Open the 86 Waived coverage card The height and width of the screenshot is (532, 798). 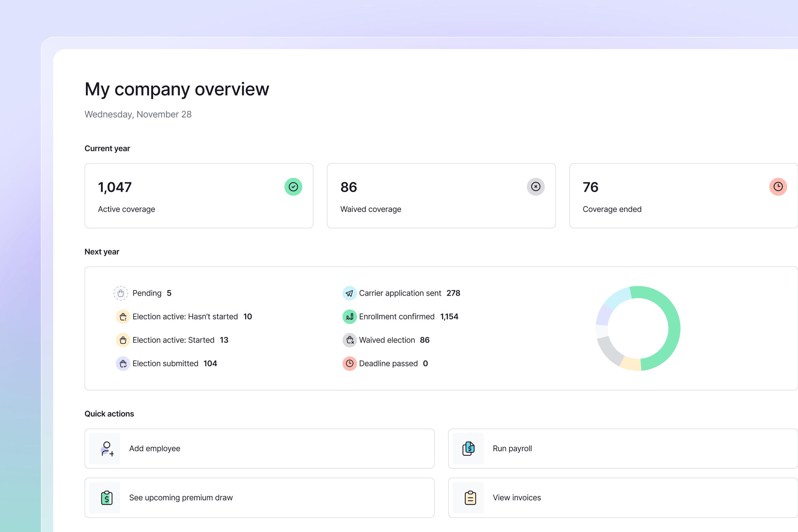tap(441, 196)
